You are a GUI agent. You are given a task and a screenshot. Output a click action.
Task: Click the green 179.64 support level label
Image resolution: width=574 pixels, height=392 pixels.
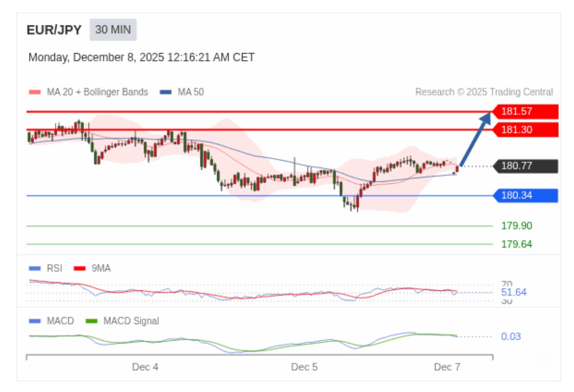[516, 245]
